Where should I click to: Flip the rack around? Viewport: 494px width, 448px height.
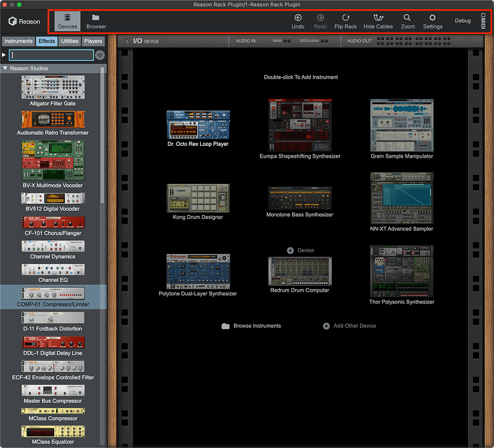pyautogui.click(x=345, y=22)
